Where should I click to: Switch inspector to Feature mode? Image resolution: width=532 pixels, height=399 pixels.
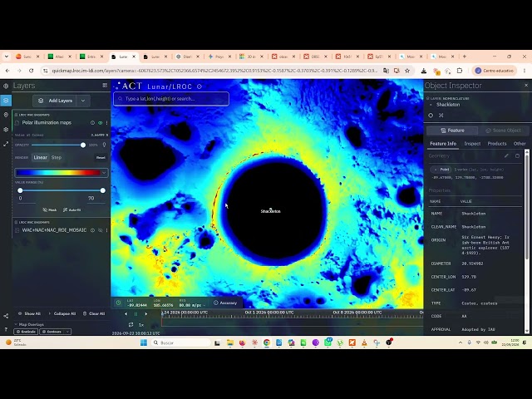(452, 131)
